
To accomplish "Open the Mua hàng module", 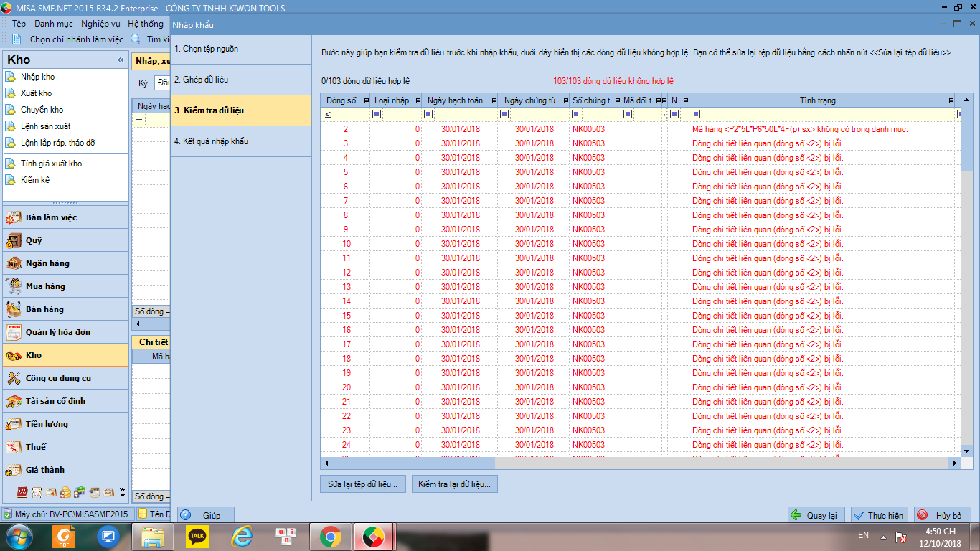I will (66, 286).
